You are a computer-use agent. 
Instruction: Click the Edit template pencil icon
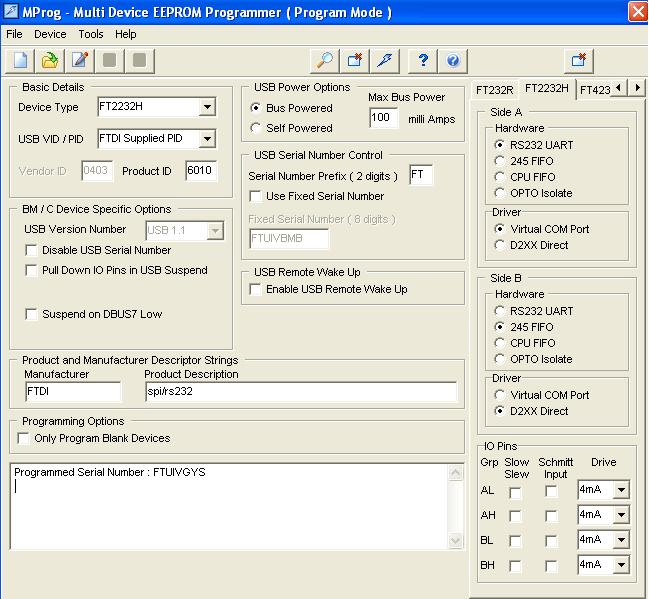(79, 60)
